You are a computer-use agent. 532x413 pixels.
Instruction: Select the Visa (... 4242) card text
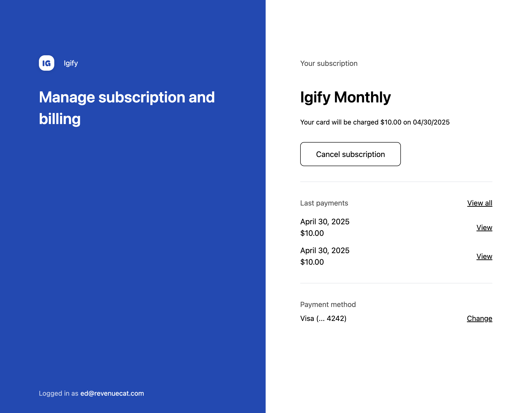click(323, 319)
